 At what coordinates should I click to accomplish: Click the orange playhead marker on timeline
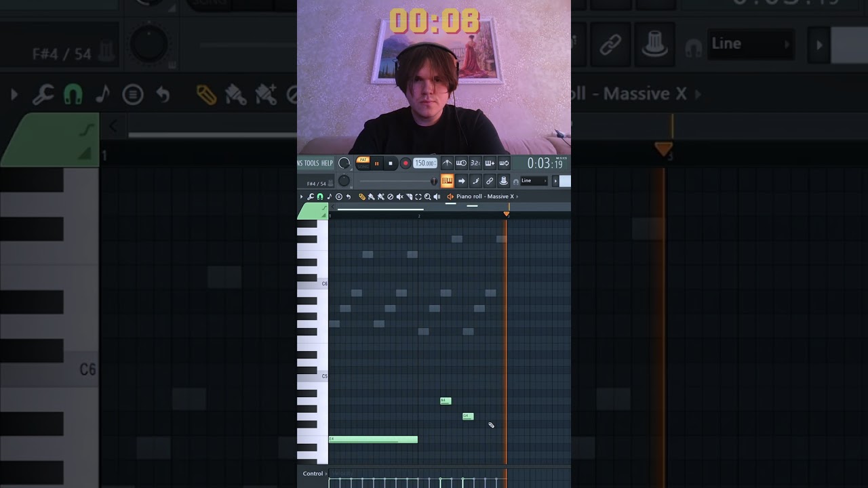tap(506, 214)
